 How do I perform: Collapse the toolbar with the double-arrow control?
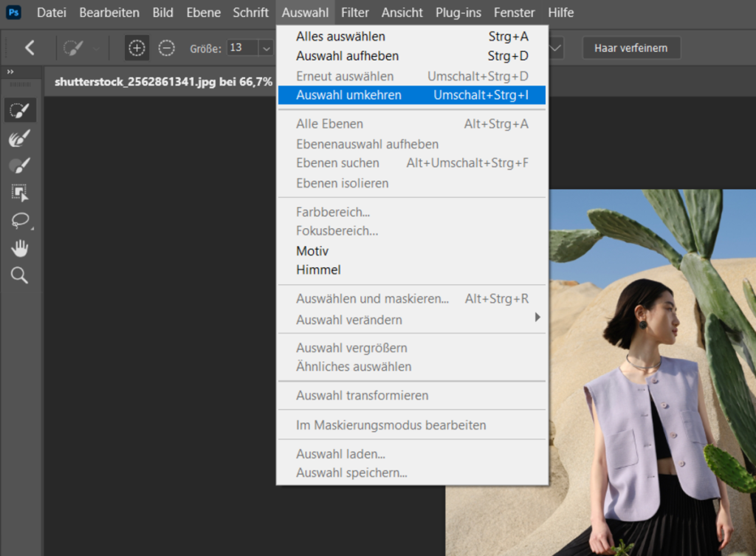pyautogui.click(x=10, y=72)
